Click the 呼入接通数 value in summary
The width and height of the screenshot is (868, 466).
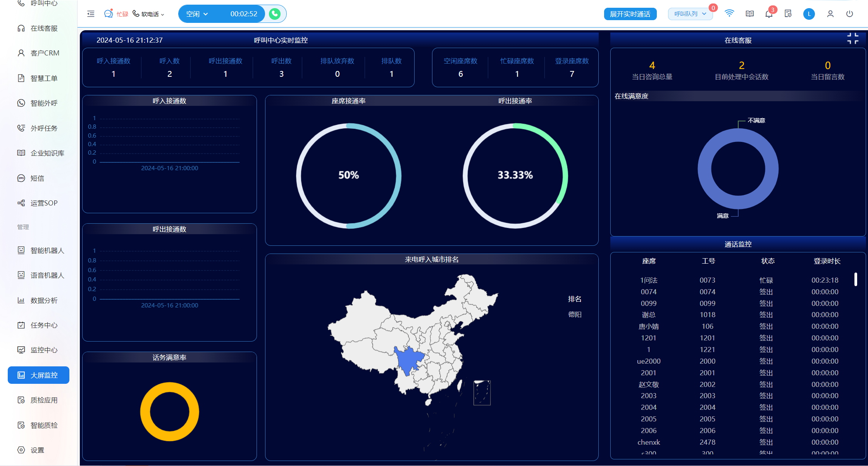113,74
